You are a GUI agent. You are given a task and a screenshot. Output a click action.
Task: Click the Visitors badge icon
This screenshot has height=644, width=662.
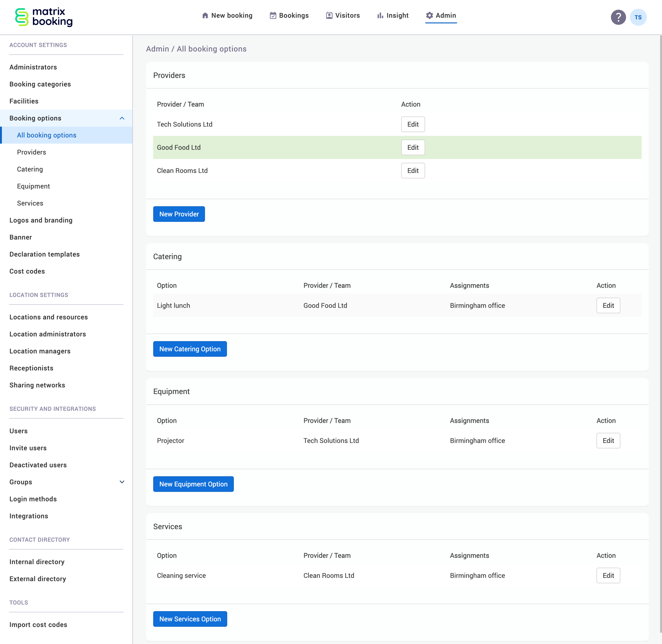[329, 15]
